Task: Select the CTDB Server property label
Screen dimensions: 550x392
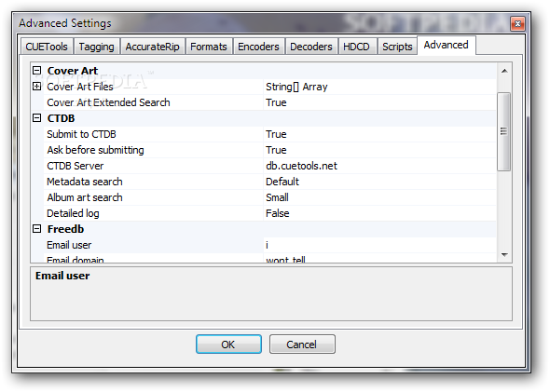Action: [x=76, y=166]
